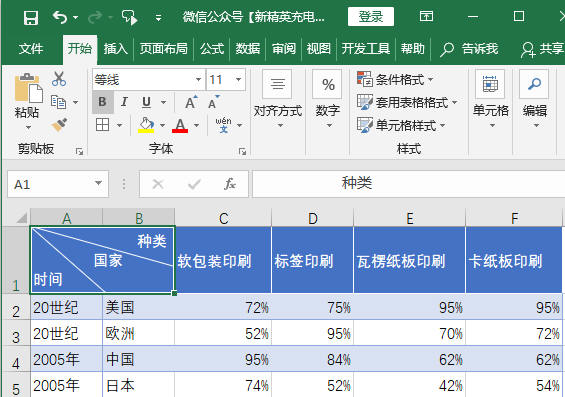Image resolution: width=565 pixels, height=397 pixels.
Task: Select row 3 header
Action: tap(15, 334)
